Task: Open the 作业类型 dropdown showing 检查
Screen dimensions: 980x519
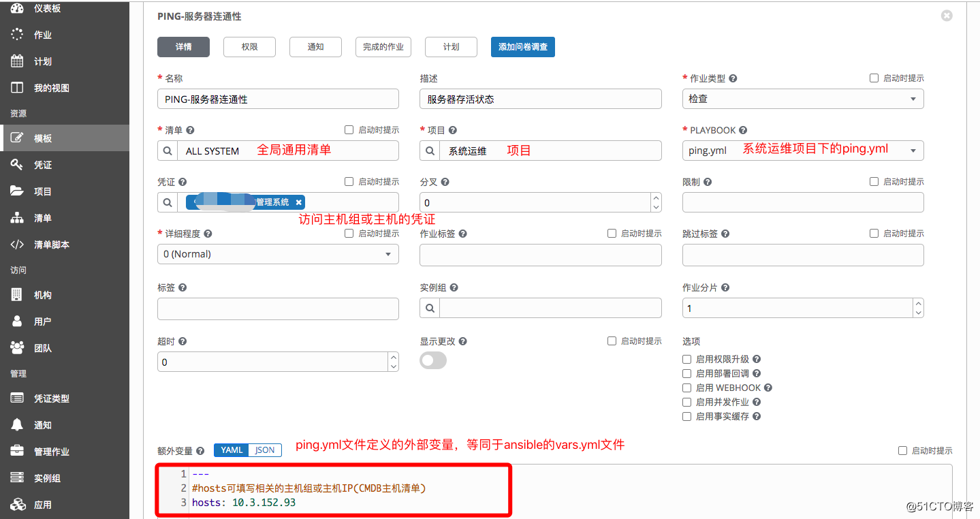Action: pyautogui.click(x=803, y=99)
